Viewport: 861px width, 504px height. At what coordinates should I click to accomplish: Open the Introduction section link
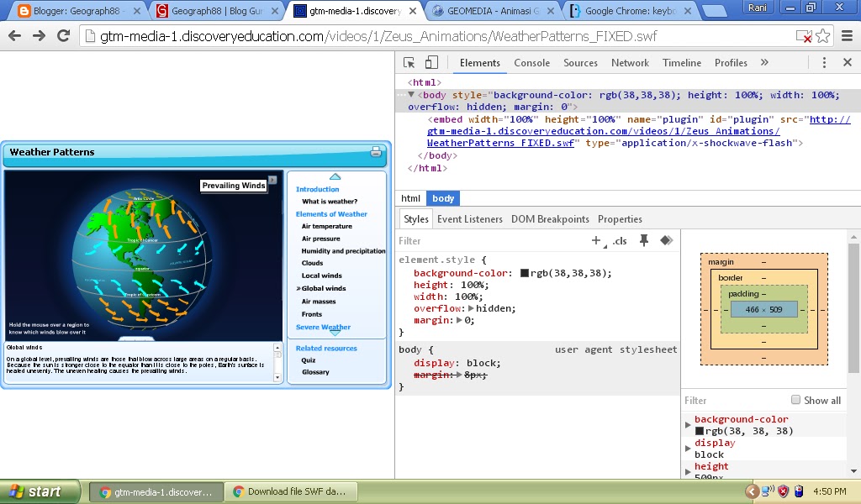click(317, 189)
